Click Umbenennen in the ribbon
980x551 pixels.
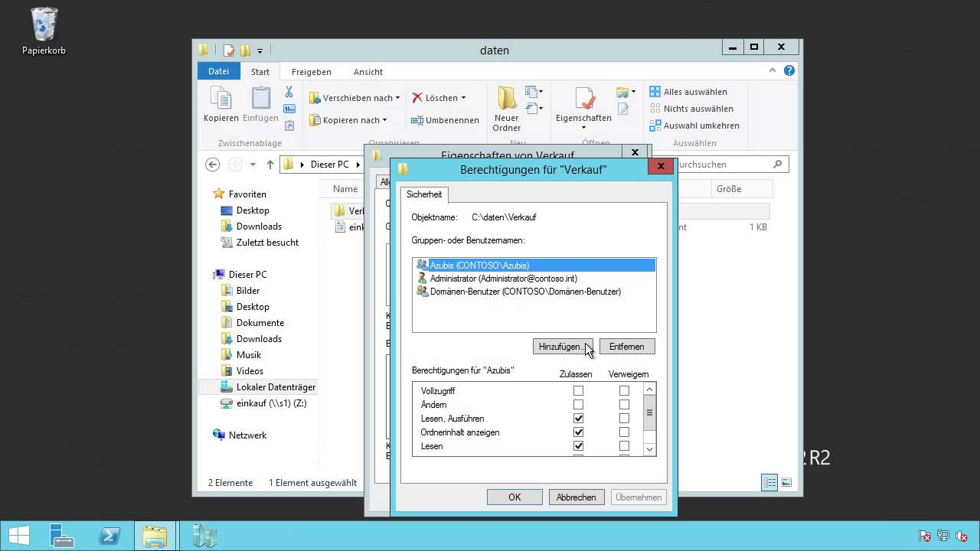(x=445, y=120)
